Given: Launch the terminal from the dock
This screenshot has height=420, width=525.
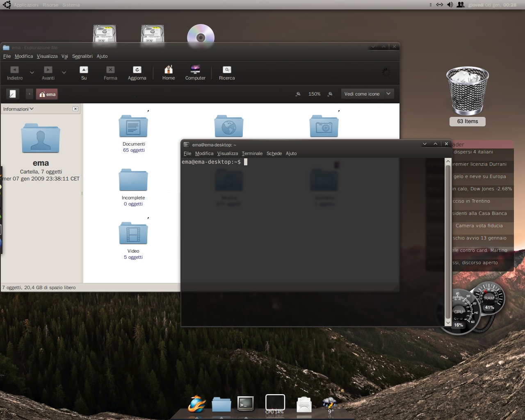Looking at the screenshot, I should click(x=246, y=403).
